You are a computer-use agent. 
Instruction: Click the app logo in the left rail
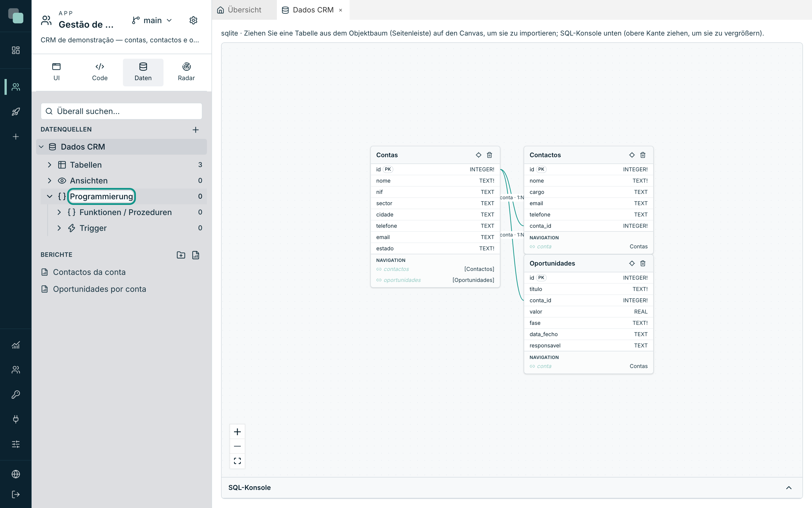pyautogui.click(x=16, y=16)
